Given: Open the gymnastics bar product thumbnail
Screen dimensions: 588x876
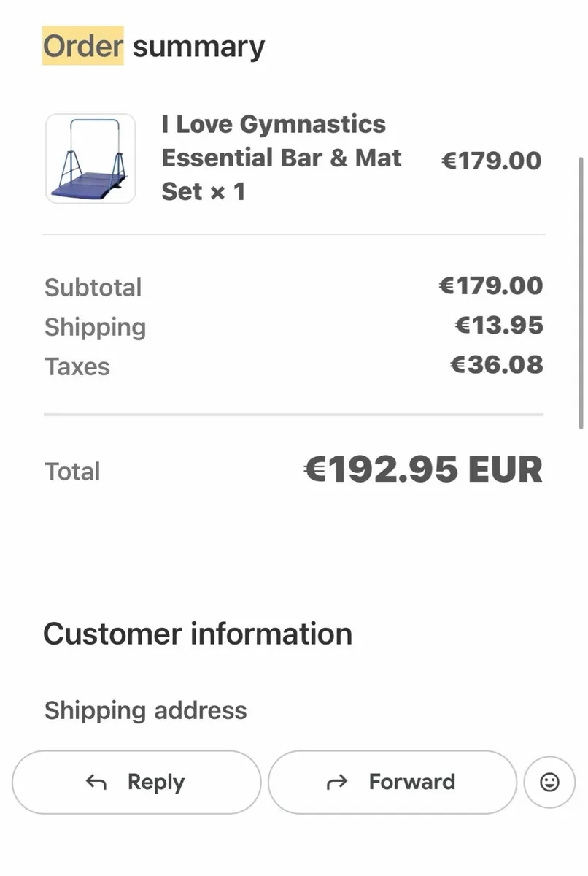Looking at the screenshot, I should tap(90, 158).
